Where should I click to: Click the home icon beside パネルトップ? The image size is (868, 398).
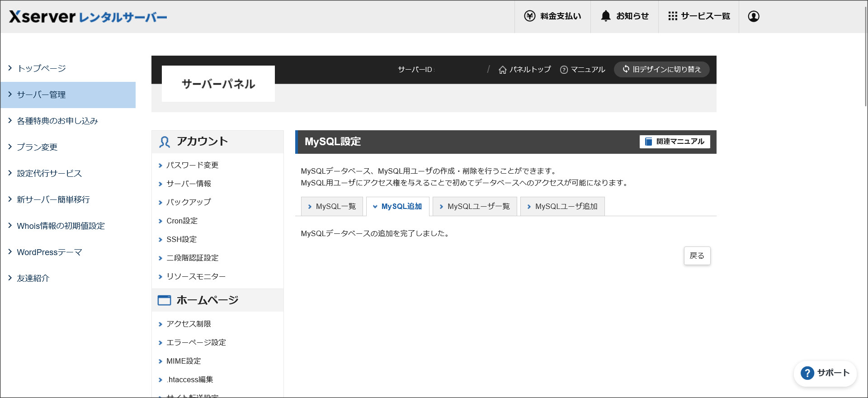point(502,70)
